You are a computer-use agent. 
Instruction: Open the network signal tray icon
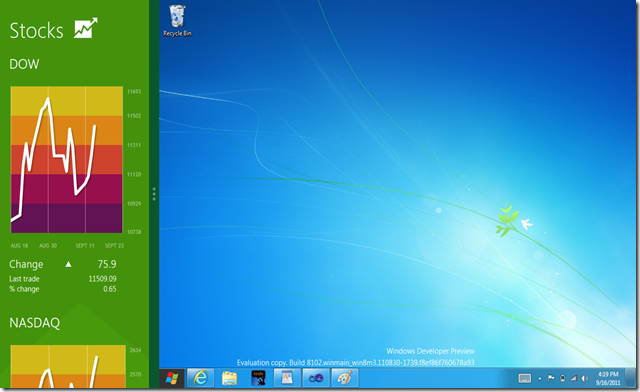pos(573,379)
